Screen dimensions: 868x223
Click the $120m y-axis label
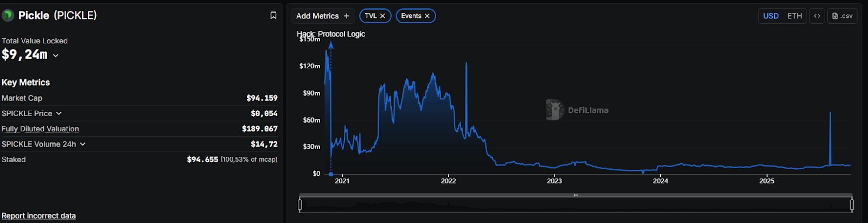310,66
